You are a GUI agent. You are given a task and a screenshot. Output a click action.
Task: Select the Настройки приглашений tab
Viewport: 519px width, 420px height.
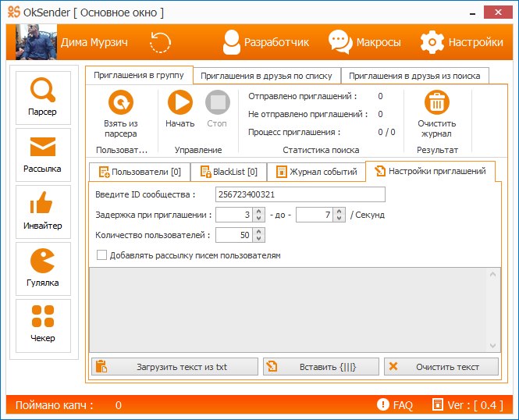(430, 171)
